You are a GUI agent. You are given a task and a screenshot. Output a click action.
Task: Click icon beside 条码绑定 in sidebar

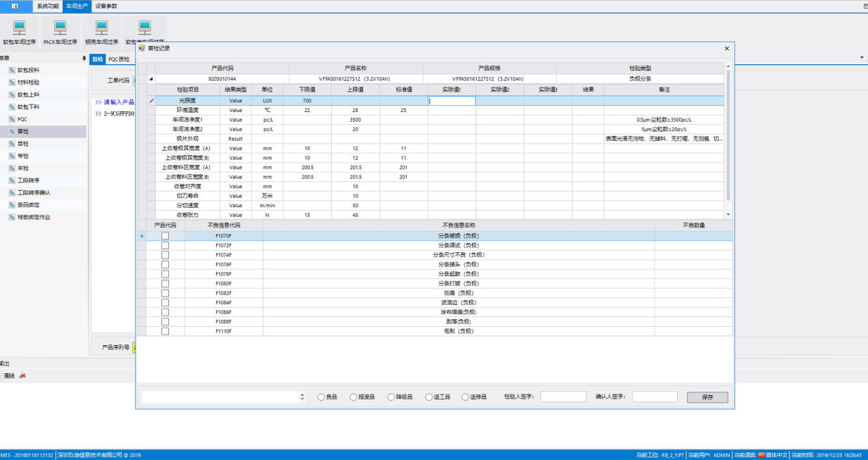(x=12, y=205)
